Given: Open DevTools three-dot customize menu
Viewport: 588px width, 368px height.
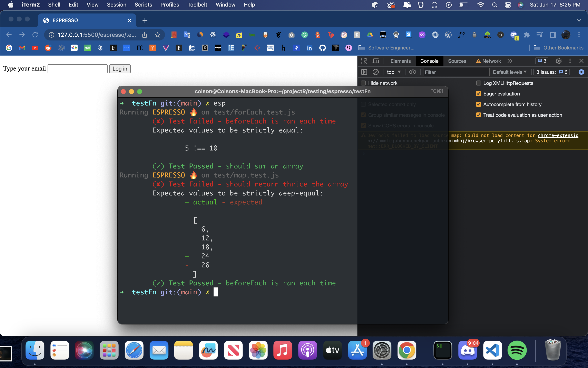Looking at the screenshot, I should tap(570, 61).
